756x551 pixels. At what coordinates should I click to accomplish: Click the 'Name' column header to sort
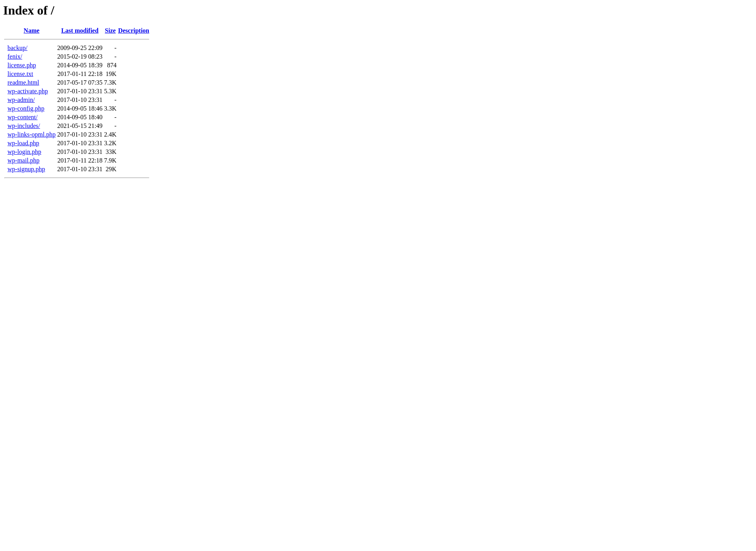[x=31, y=31]
